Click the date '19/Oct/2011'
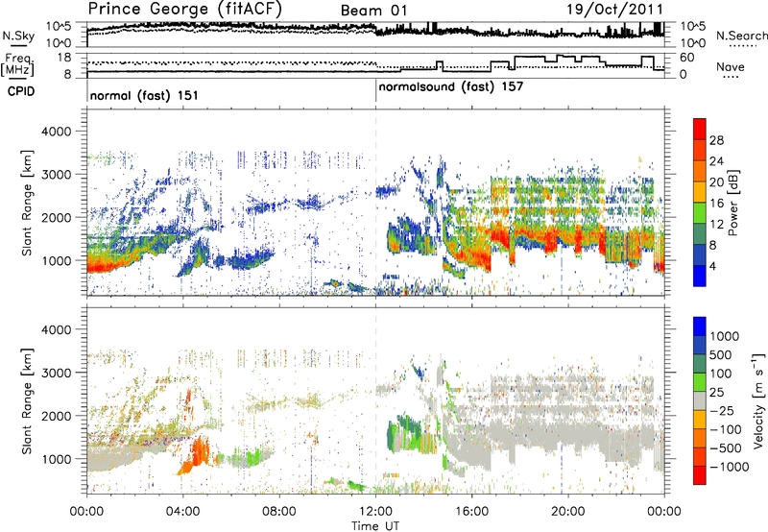This screenshot has height=532, width=768. coord(615,10)
